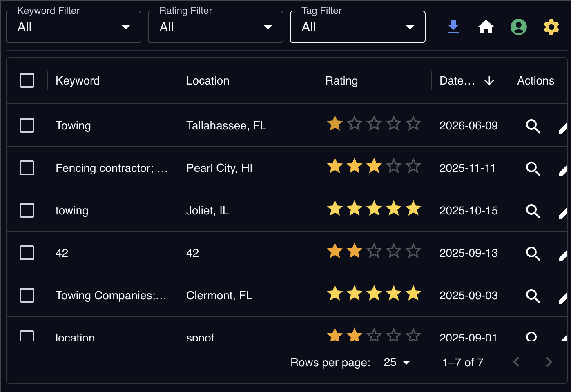571x392 pixels.
Task: Open the Keyword Filter dropdown
Action: pos(74,27)
